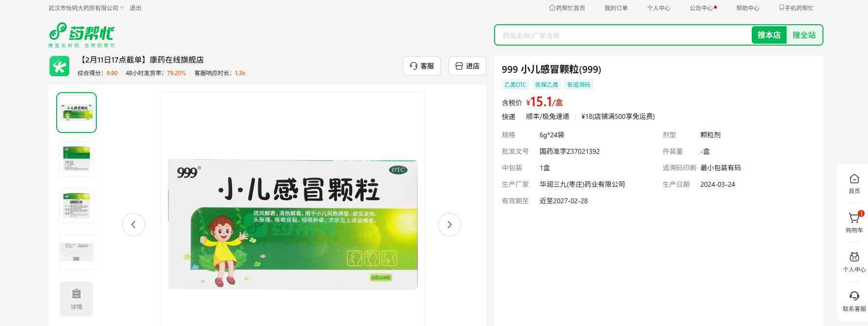Click the 退出 logout link
This screenshot has height=326, width=868.
[136, 8]
